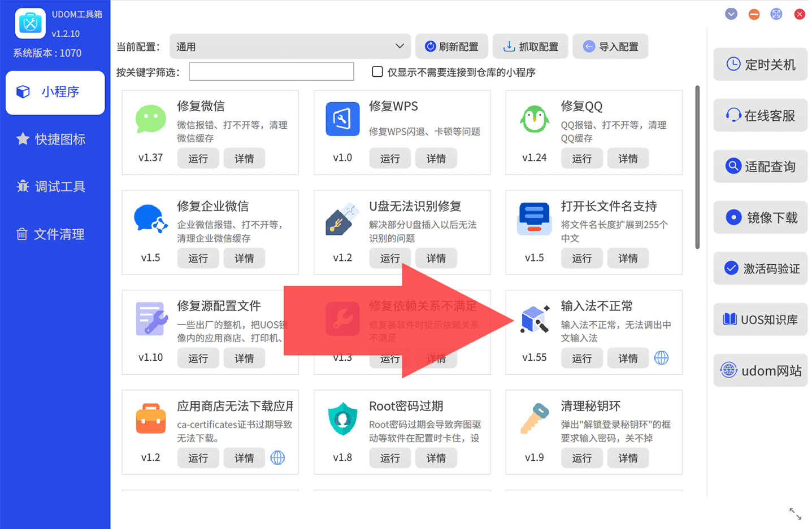View details of 修复QQ

pos(628,159)
